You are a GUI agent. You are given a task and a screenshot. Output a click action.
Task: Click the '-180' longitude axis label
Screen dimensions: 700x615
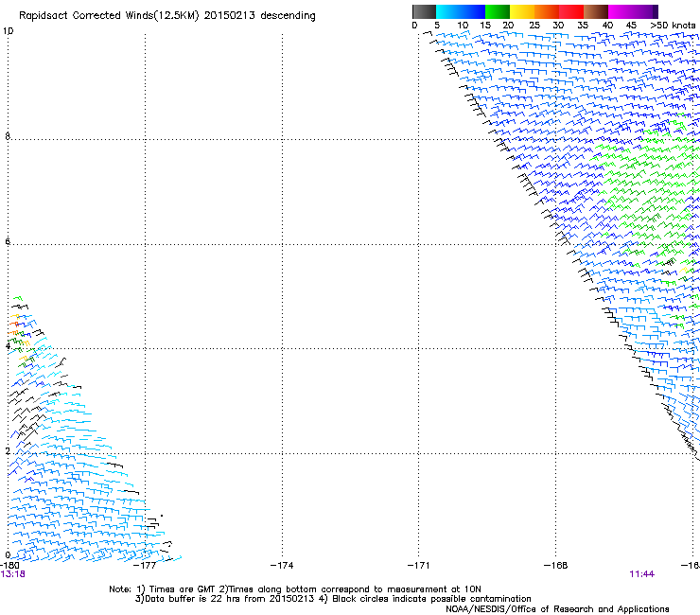click(9, 566)
